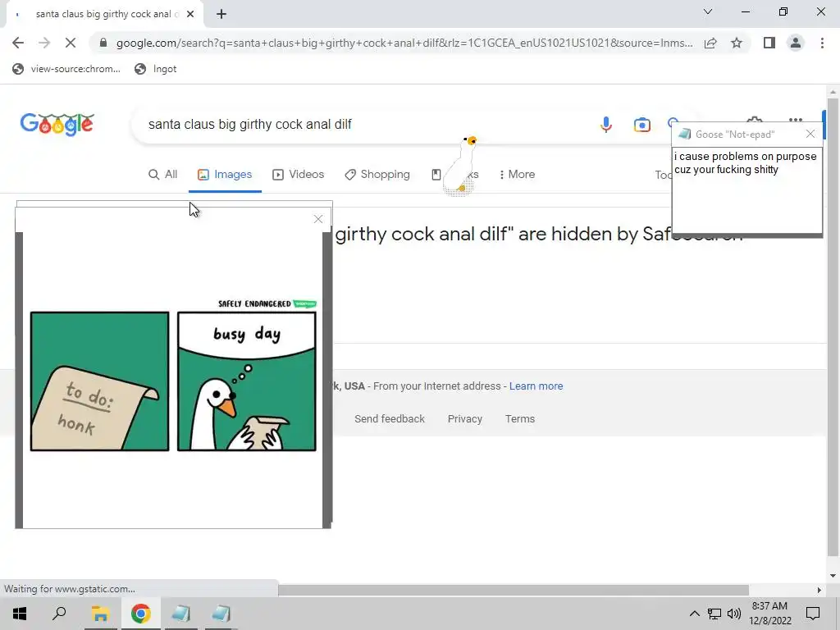Open File Explorer from taskbar

(x=100, y=614)
